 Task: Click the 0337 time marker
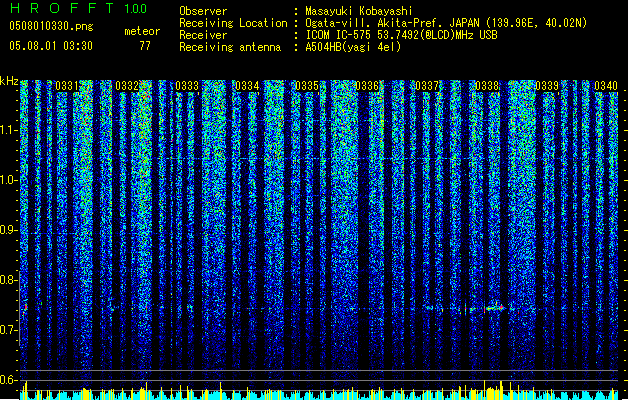click(427, 86)
